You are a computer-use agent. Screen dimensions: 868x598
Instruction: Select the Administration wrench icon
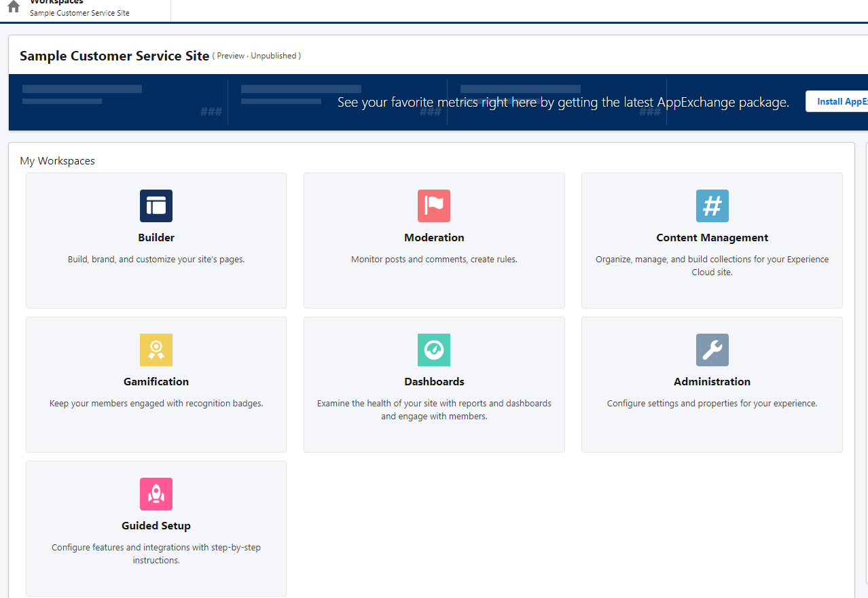pyautogui.click(x=712, y=350)
